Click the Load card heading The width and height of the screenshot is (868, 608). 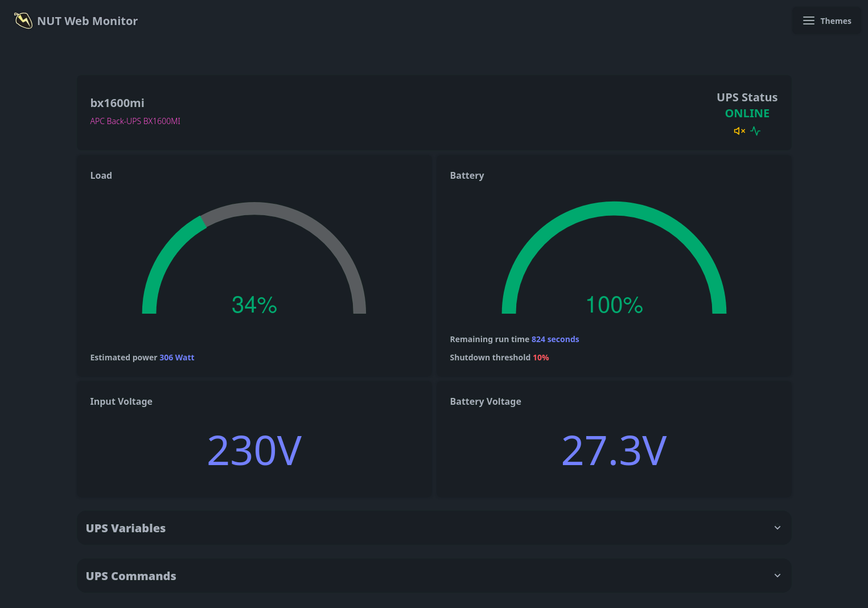tap(101, 175)
